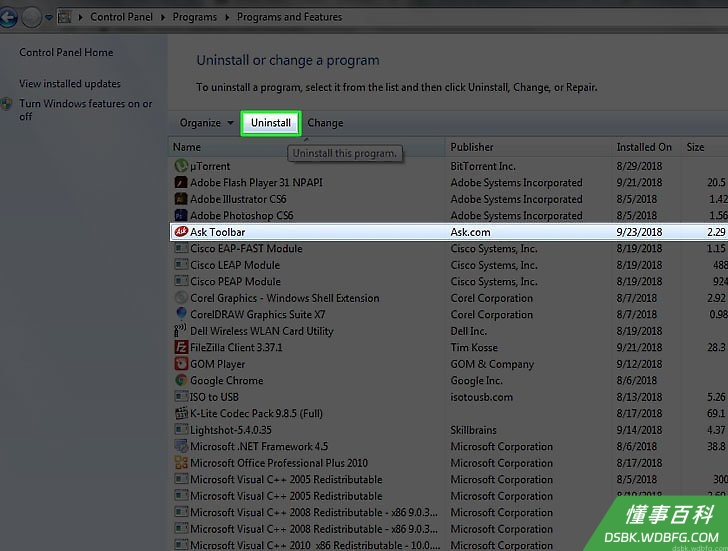Screen dimensions: 728x551
Task: Click install date 9/23/2018
Action: (x=639, y=232)
